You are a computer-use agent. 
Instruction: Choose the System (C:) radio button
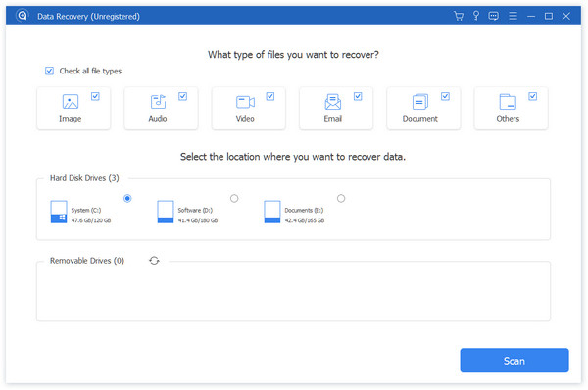coord(127,198)
